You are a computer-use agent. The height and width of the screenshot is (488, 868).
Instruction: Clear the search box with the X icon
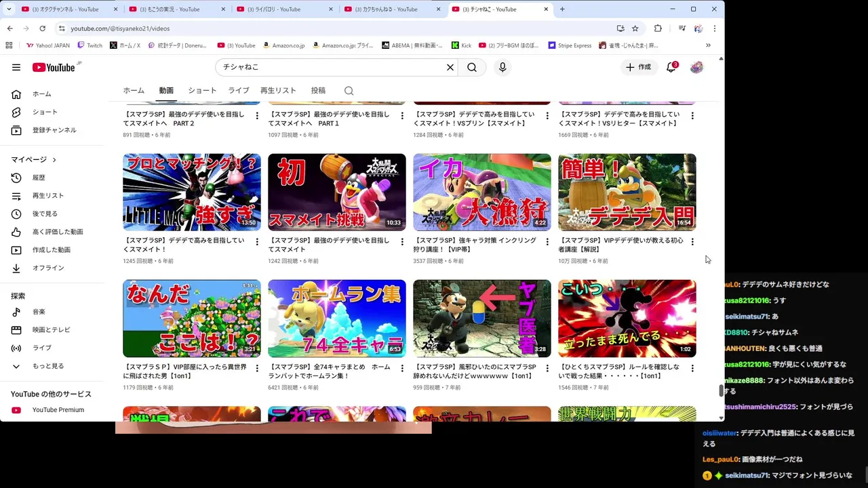[x=450, y=67]
